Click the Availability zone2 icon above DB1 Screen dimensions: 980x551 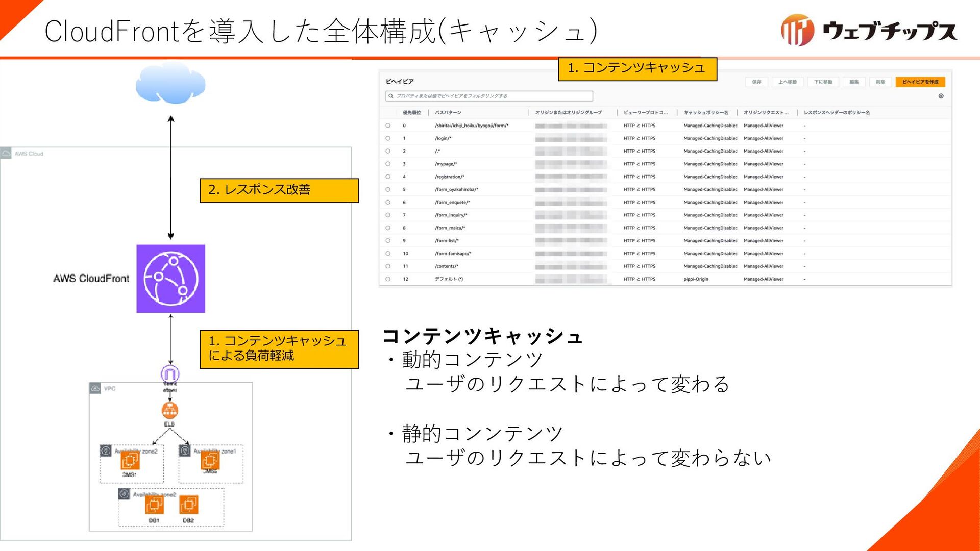[124, 494]
